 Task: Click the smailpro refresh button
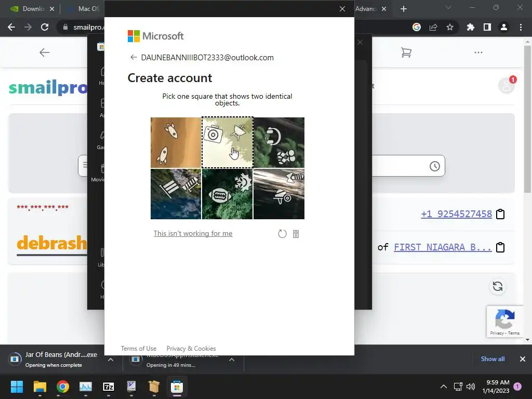tap(498, 286)
